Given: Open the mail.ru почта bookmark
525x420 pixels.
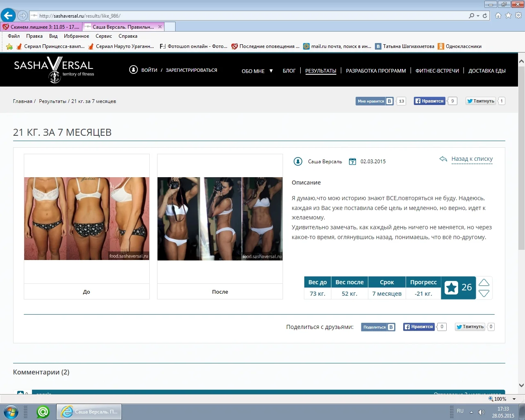Looking at the screenshot, I should (337, 46).
